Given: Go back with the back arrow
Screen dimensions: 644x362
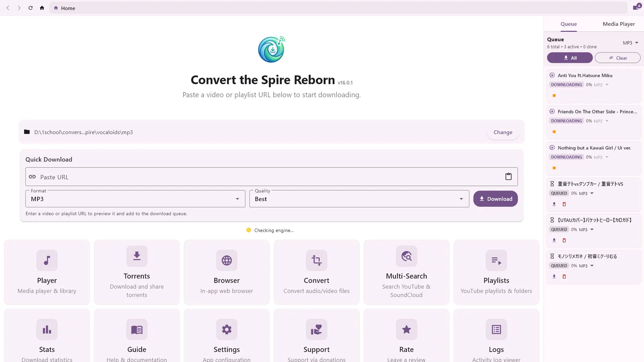Looking at the screenshot, I should click(x=8, y=8).
